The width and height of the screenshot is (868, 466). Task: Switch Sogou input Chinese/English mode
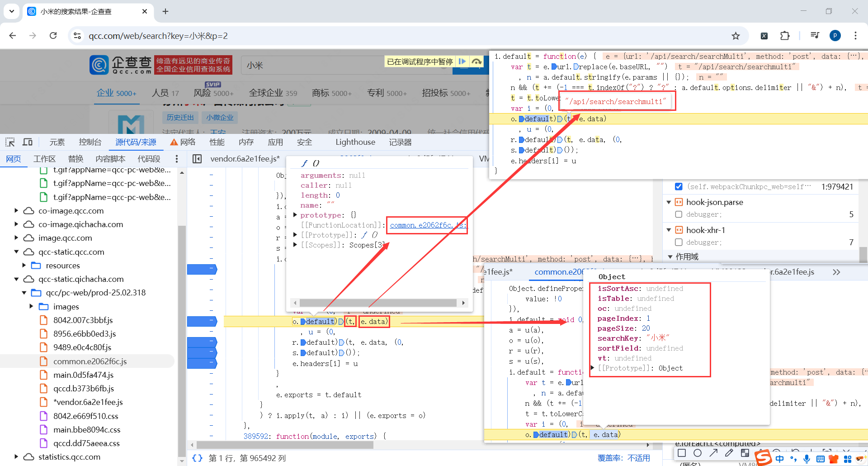(x=780, y=459)
